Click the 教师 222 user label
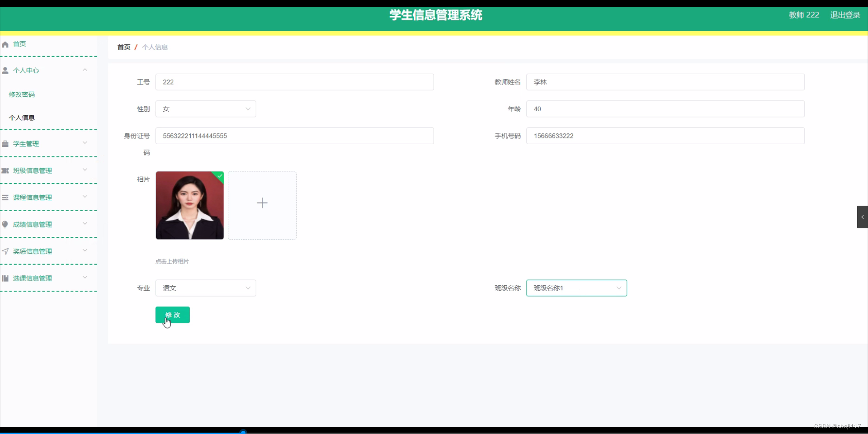This screenshot has width=868, height=434. (x=804, y=15)
